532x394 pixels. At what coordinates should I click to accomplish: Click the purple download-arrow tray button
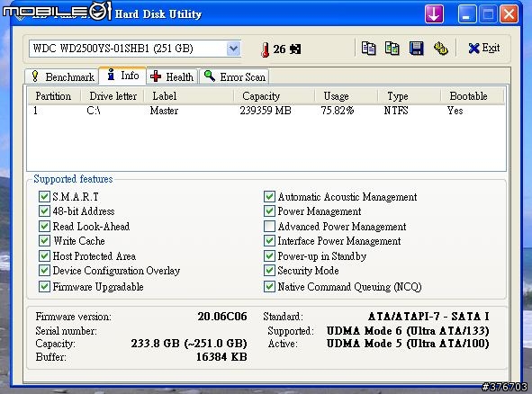click(434, 13)
